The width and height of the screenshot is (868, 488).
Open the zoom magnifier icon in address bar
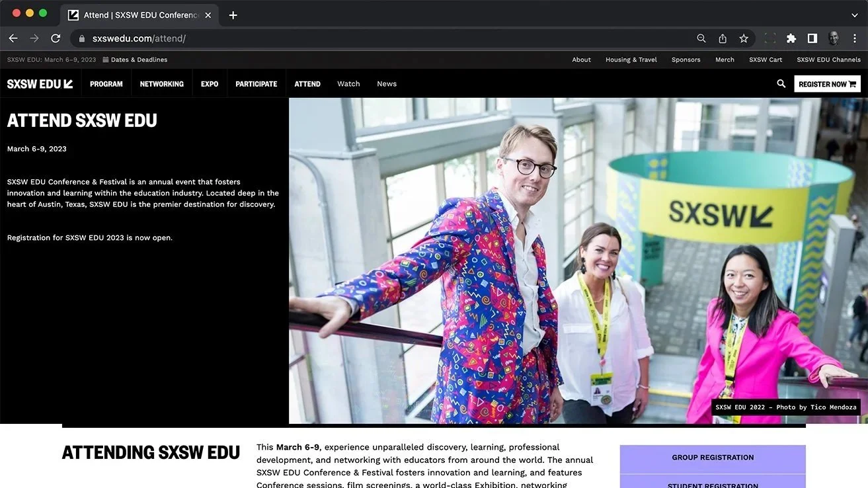click(x=701, y=38)
